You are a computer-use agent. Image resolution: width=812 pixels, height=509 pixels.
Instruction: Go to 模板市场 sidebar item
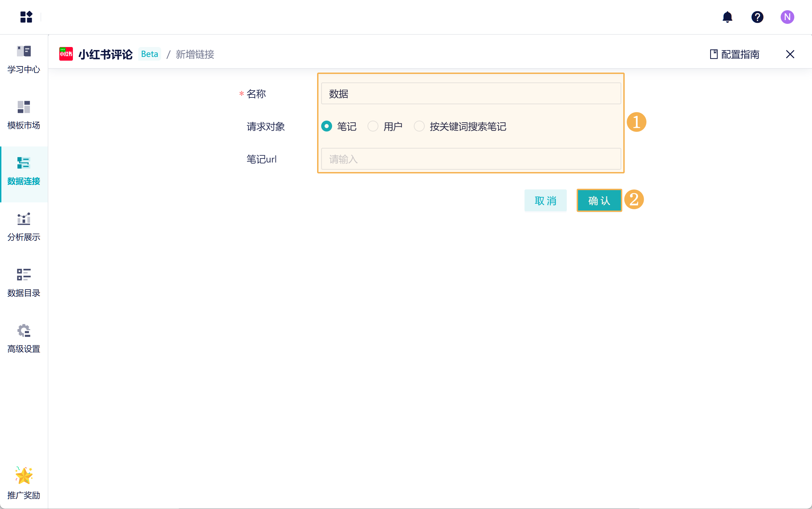coord(24,115)
